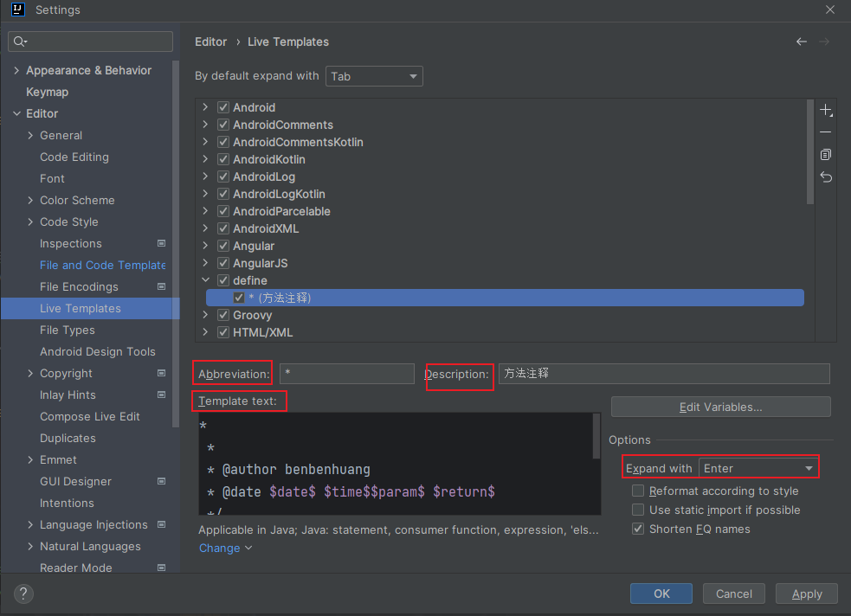This screenshot has height=616, width=851.
Task: Toggle the AndroidComments group checkbox
Action: click(x=223, y=125)
